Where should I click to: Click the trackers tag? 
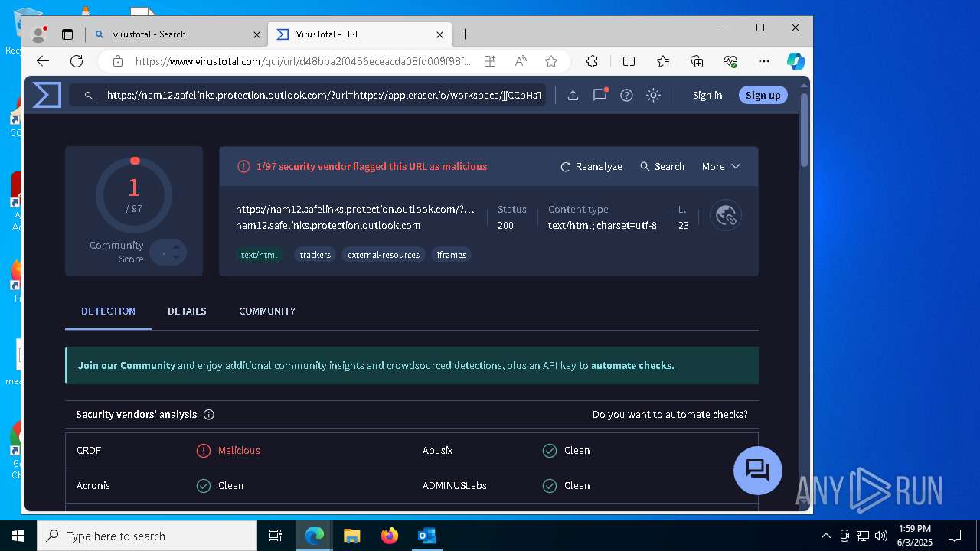coord(315,255)
